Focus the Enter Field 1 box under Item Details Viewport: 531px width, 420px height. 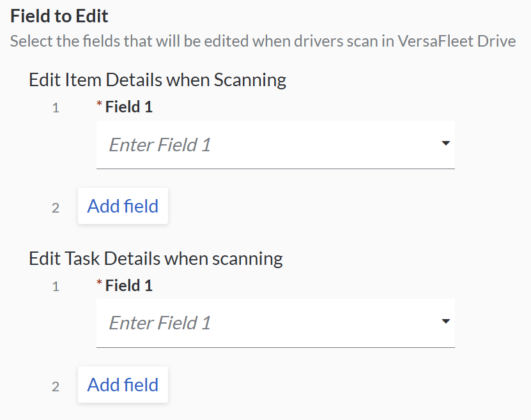[268, 145]
